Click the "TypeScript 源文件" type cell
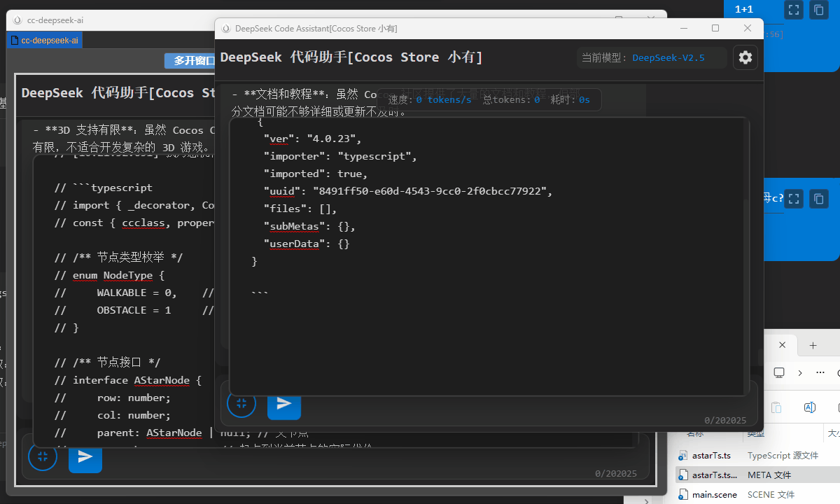Viewport: 840px width, 504px height. pos(783,456)
